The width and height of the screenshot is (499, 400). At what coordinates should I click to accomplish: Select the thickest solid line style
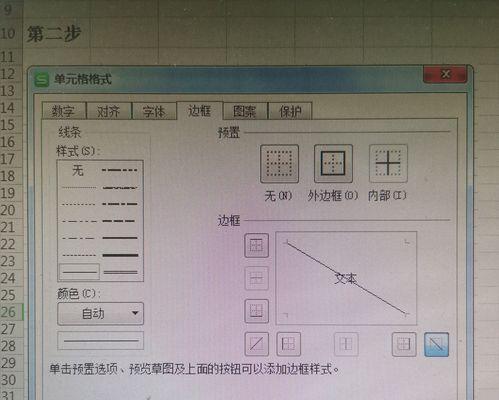(x=120, y=255)
